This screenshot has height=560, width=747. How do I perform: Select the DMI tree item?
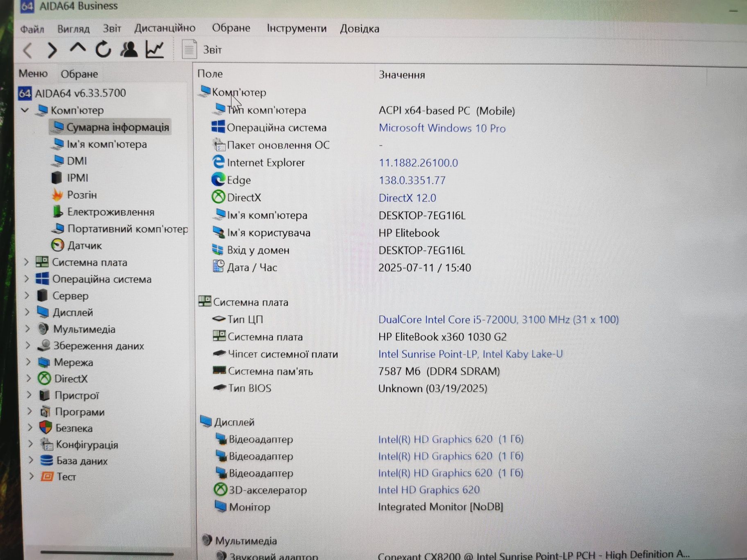coord(70,161)
